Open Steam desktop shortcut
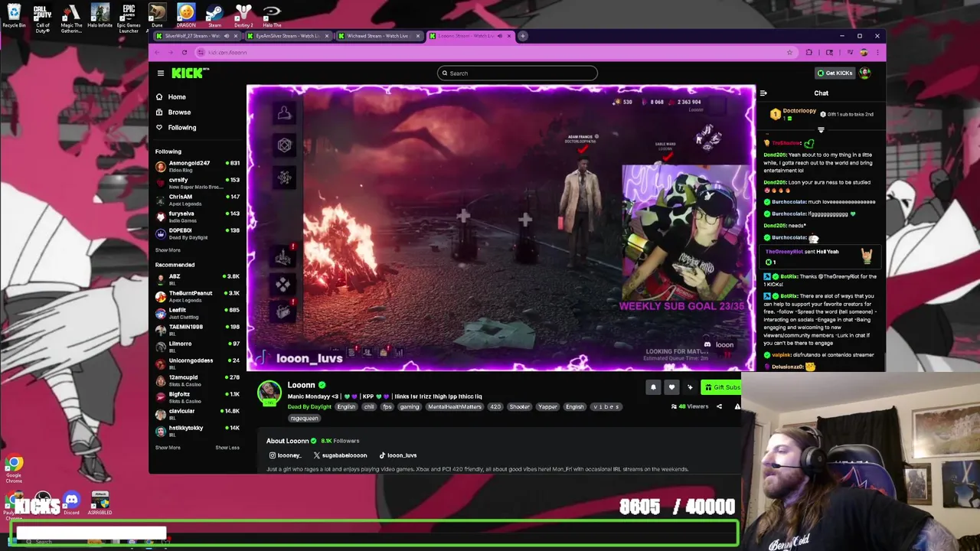The height and width of the screenshot is (551, 980). coord(214,16)
